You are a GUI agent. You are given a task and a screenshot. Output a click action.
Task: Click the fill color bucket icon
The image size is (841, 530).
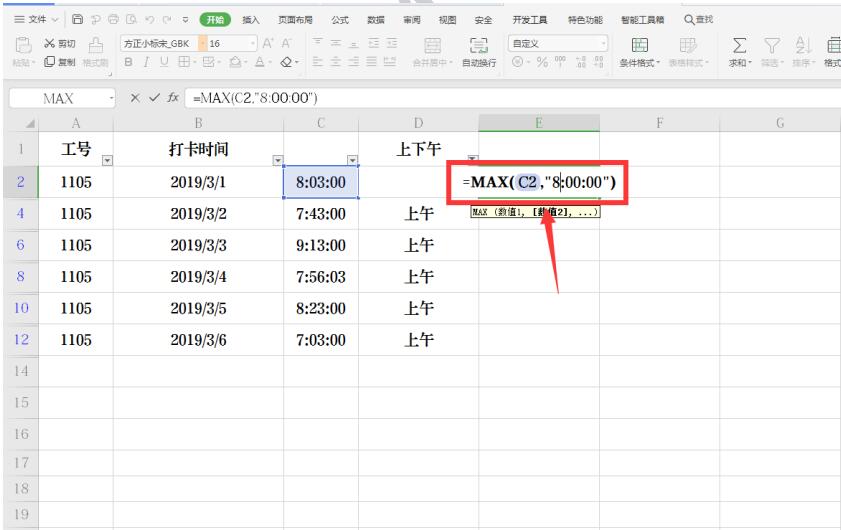[234, 62]
